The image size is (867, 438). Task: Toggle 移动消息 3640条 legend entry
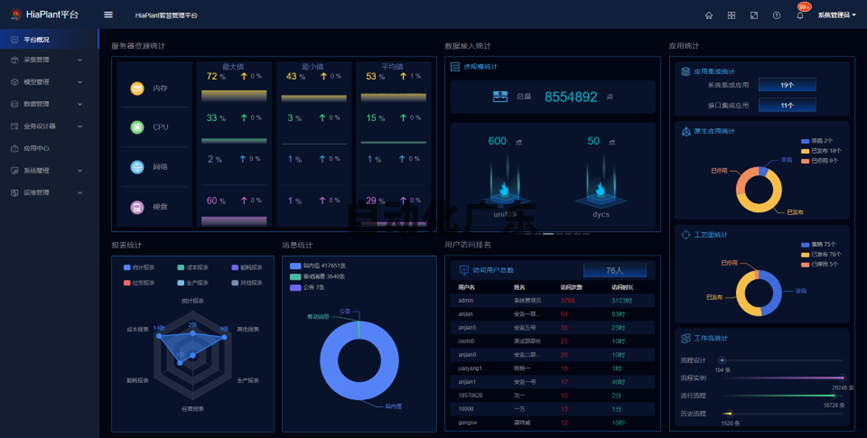click(317, 277)
